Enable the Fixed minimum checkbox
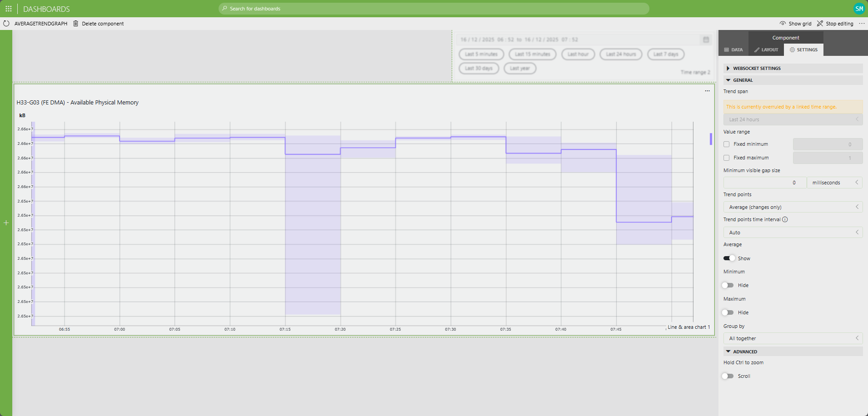This screenshot has width=868, height=416. 726,144
